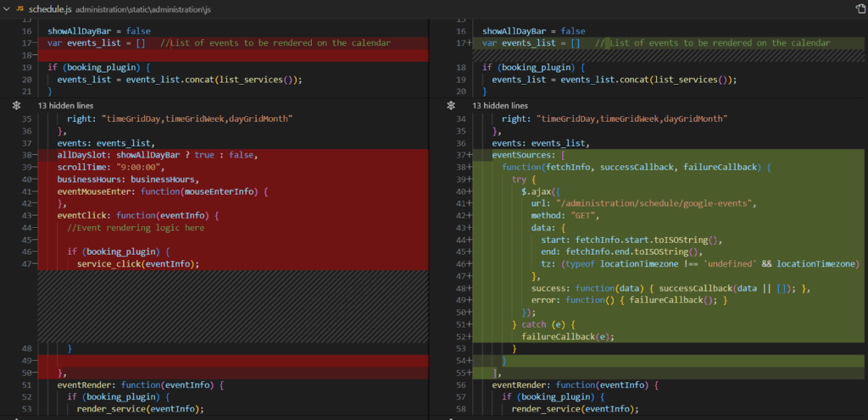Screen dimensions: 868x420
Task: Click the unfold icon in the right diff pane
Action: tap(450, 106)
